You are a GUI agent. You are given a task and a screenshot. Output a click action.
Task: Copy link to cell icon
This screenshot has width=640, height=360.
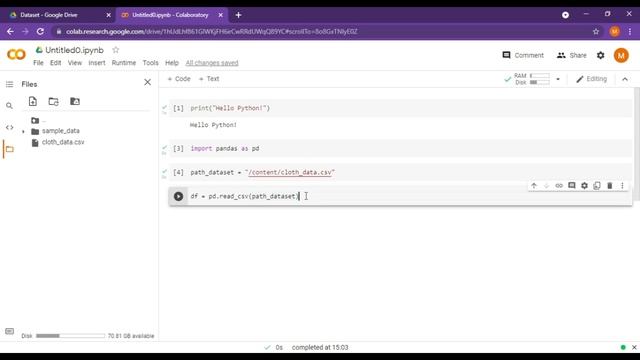(x=559, y=186)
